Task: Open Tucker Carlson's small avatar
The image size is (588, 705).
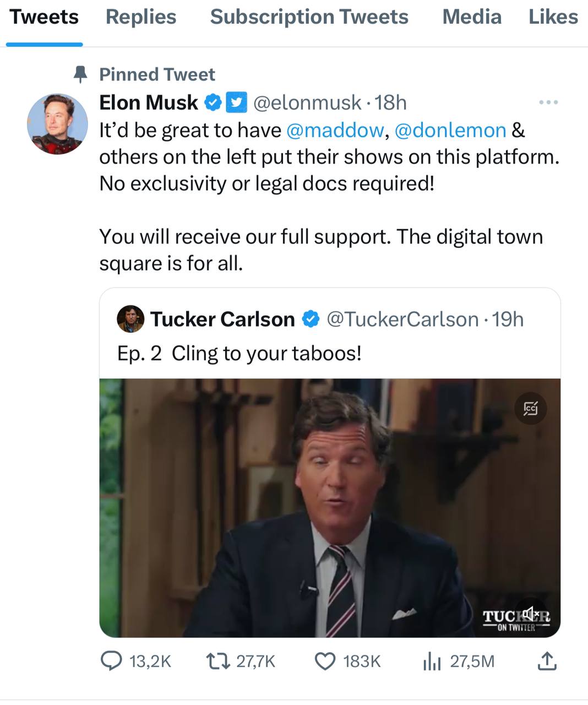Action: pyautogui.click(x=130, y=319)
